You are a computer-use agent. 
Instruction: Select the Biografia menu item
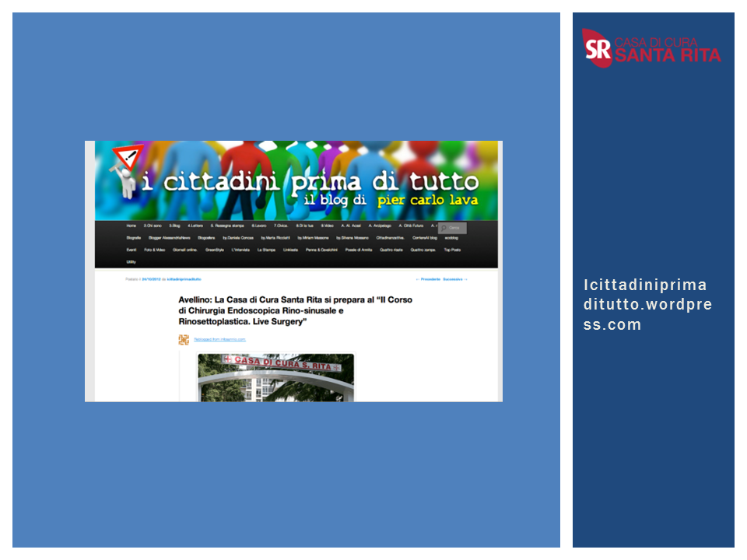coord(133,237)
